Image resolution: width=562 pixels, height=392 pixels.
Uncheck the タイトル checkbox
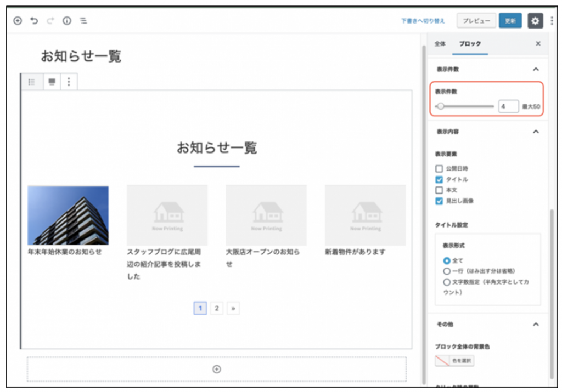[x=439, y=180]
